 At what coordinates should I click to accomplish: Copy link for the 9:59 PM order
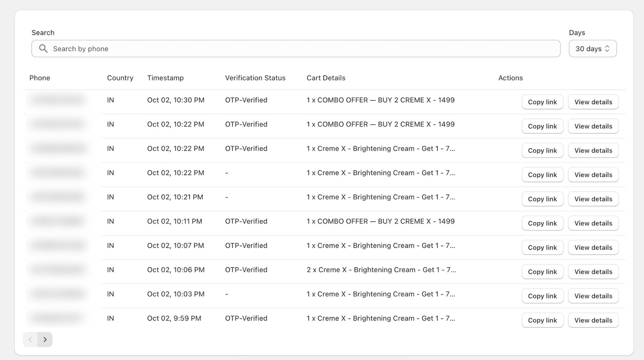pos(542,320)
